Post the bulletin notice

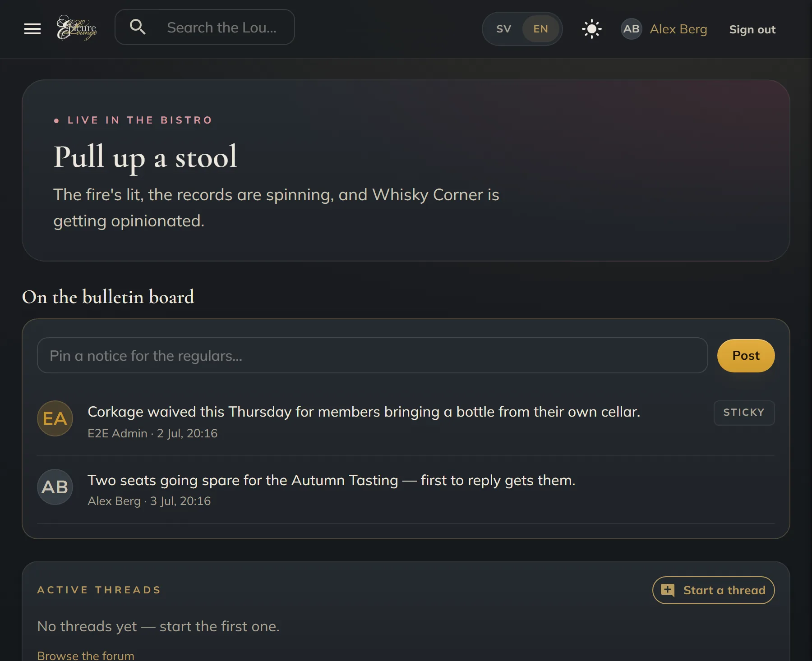(x=746, y=355)
